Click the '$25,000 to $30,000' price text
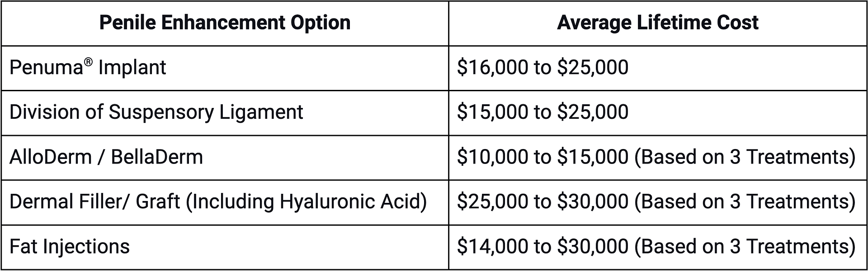Image resolution: width=868 pixels, height=271 pixels. pyautogui.click(x=542, y=202)
